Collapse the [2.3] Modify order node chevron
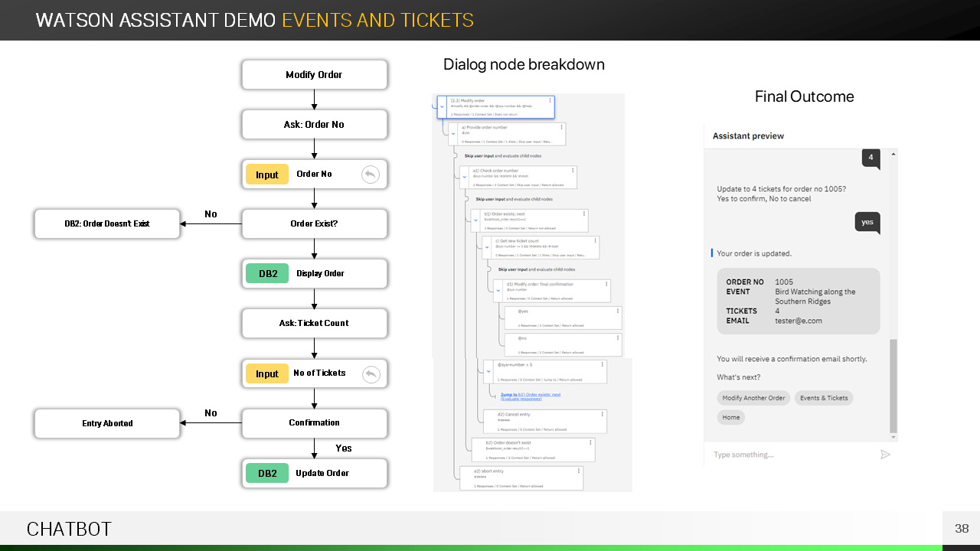This screenshot has width=980, height=551. pyautogui.click(x=442, y=107)
